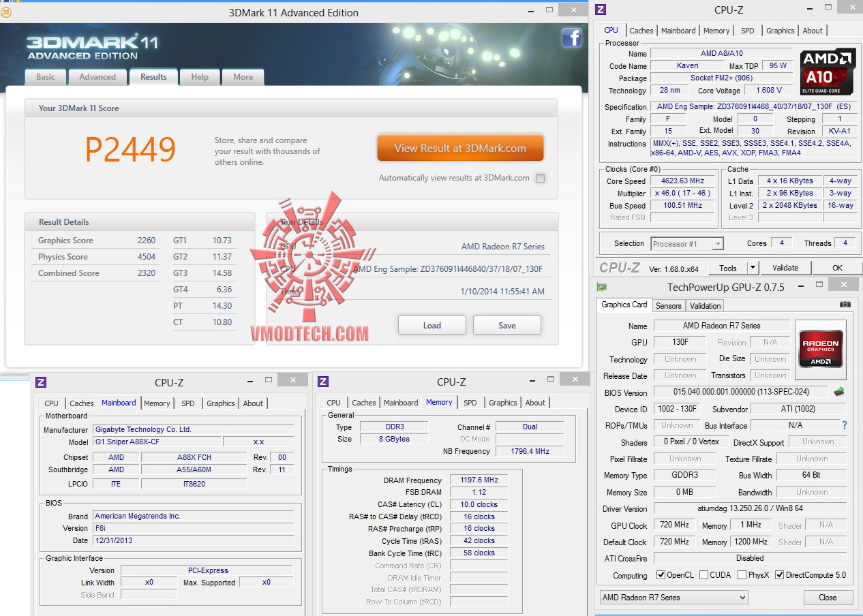Open Caches tab in top-right CPU-Z
The height and width of the screenshot is (616, 863).
tap(641, 31)
